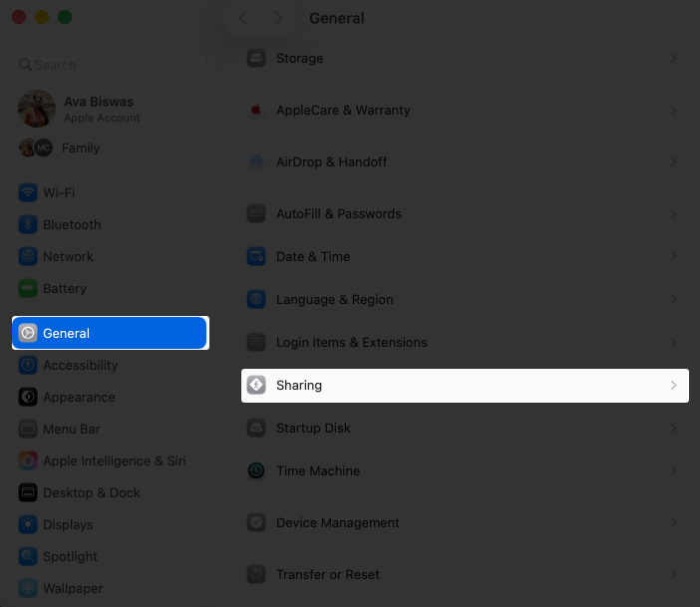Click the Language & Region globe icon
Image resolution: width=700 pixels, height=607 pixels.
click(256, 299)
